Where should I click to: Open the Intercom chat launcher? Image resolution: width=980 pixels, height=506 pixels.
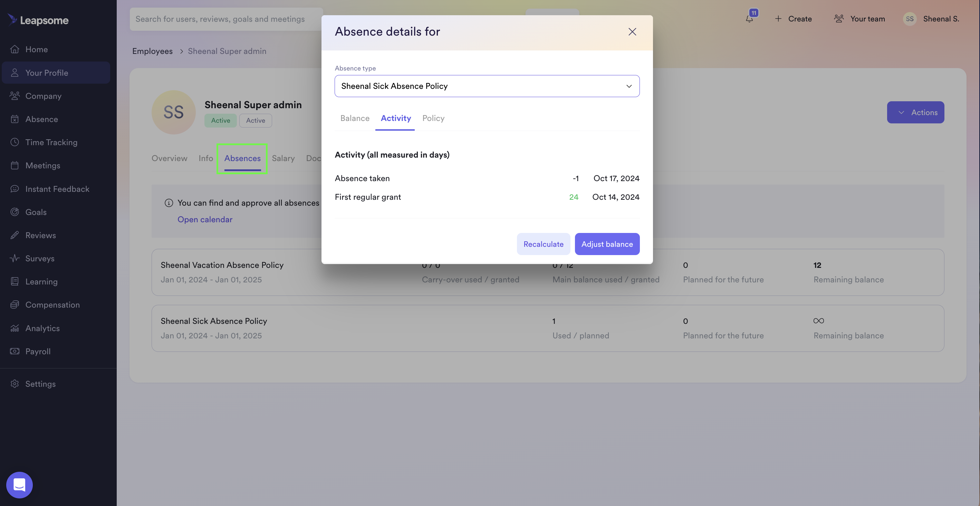19,485
